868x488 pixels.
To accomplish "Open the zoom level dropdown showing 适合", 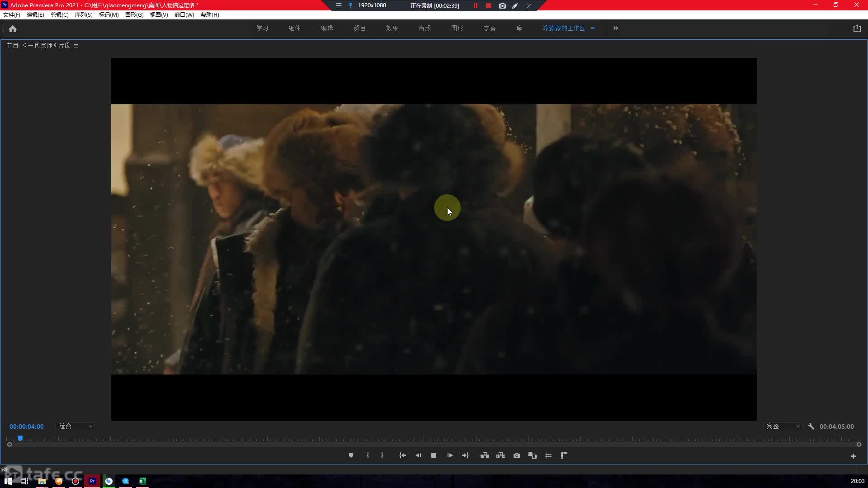I will coord(75,426).
